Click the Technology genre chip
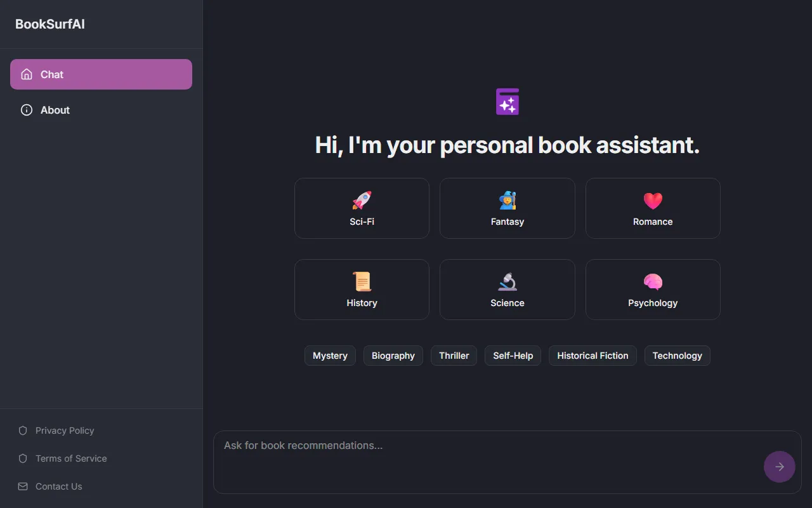The height and width of the screenshot is (508, 812). tap(677, 356)
